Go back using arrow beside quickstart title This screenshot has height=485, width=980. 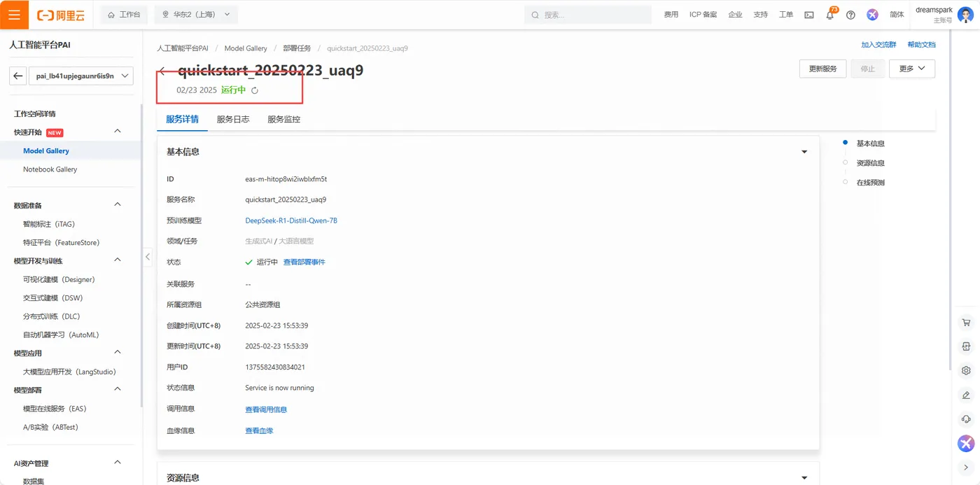coord(162,71)
